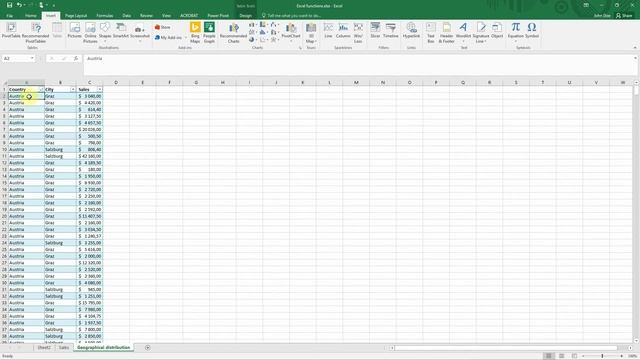Click the Select All corner button

point(4,82)
